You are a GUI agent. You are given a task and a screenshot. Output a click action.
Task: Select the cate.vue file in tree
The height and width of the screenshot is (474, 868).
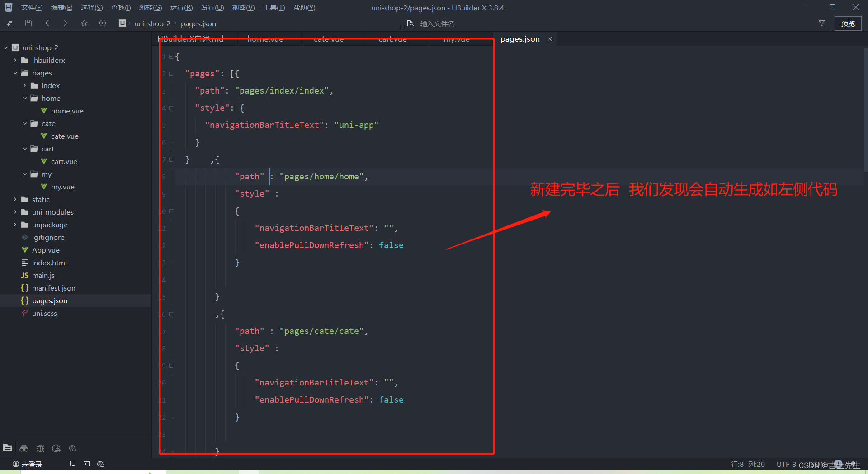click(65, 136)
